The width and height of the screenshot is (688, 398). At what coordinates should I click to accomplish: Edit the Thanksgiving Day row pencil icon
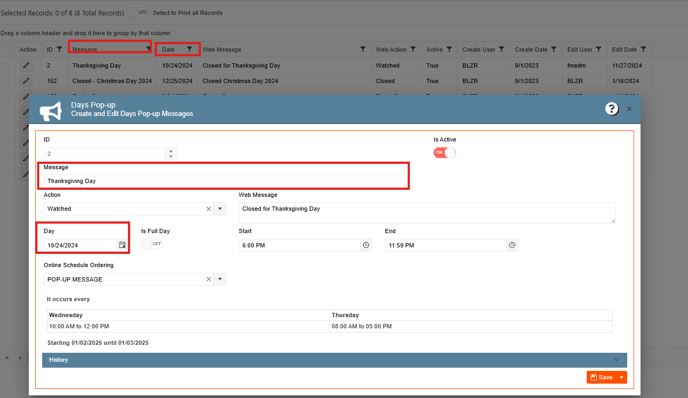tap(26, 65)
